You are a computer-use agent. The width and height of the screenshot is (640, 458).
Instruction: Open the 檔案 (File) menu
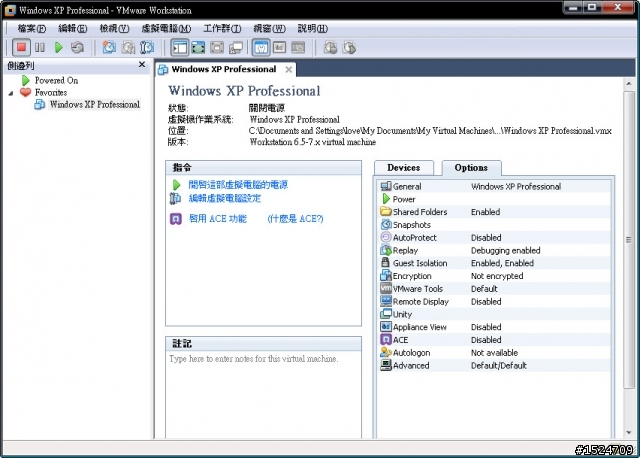[x=31, y=29]
